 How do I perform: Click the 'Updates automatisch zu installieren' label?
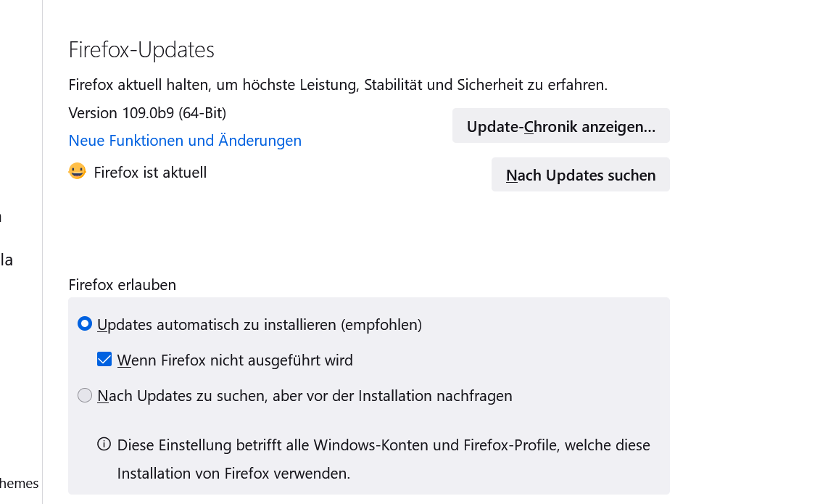pyautogui.click(x=260, y=324)
